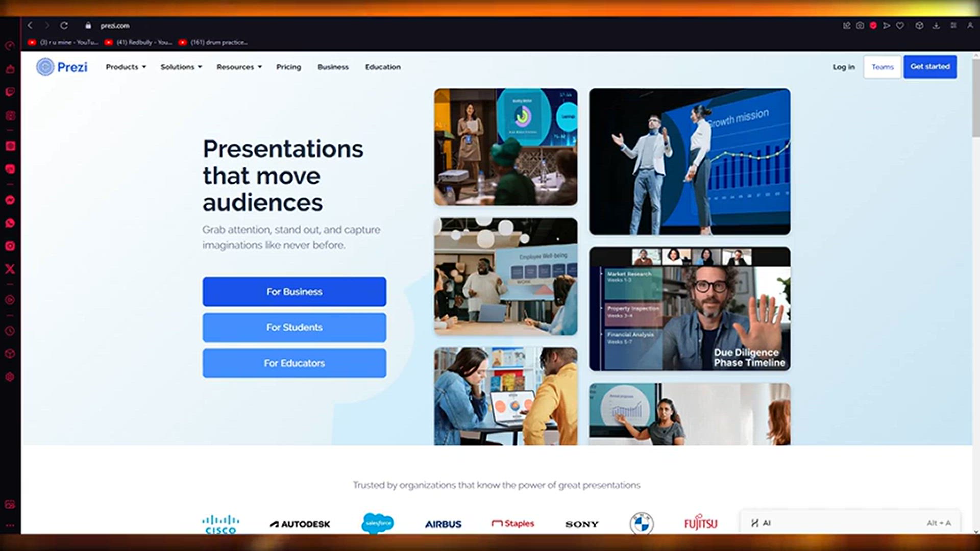Click the Log in link

pos(844,67)
